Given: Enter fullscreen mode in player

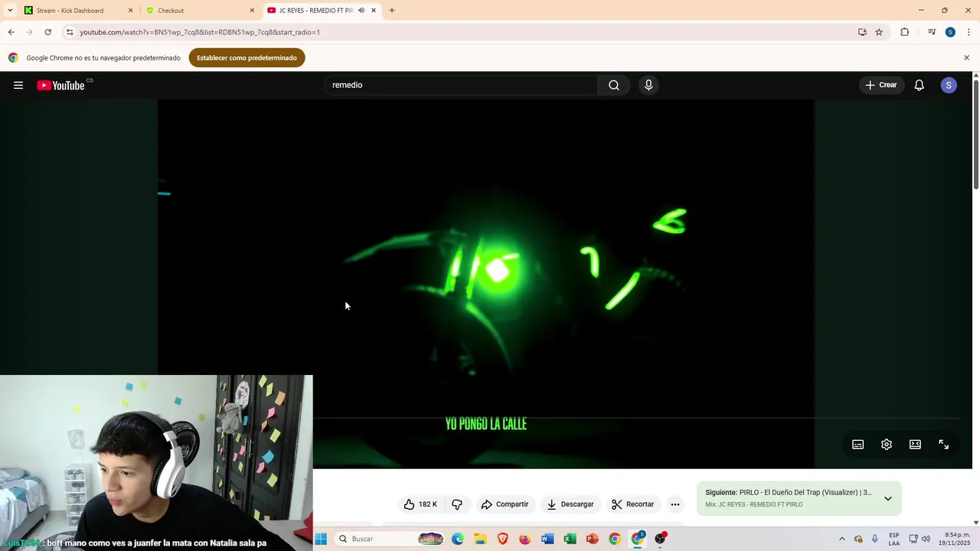Looking at the screenshot, I should pos(944,445).
